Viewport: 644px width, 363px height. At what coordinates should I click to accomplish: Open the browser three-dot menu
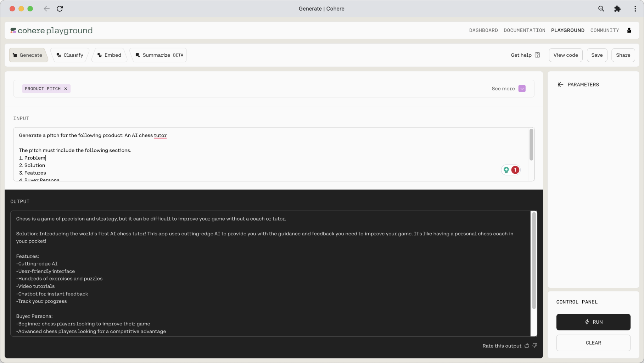click(x=635, y=9)
